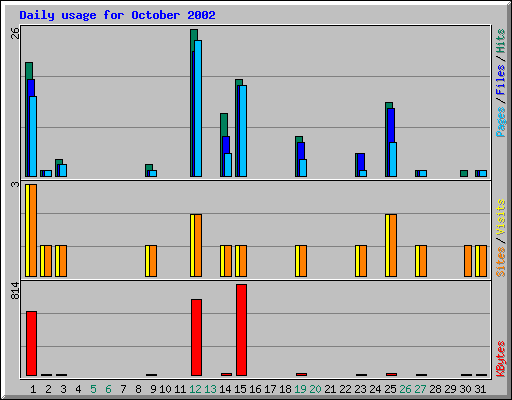
Task: Click day label '15' on the x-axis
Action: pyautogui.click(x=240, y=389)
